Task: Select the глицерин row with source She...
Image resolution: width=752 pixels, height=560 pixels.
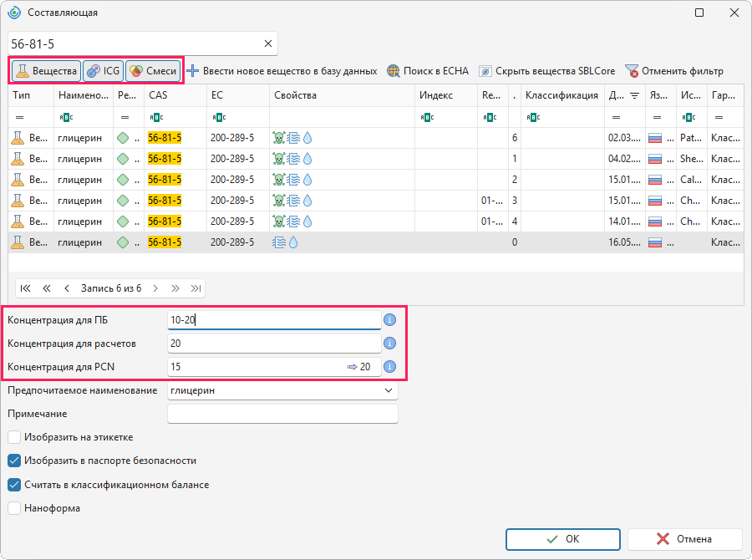Action: pyautogui.click(x=376, y=158)
